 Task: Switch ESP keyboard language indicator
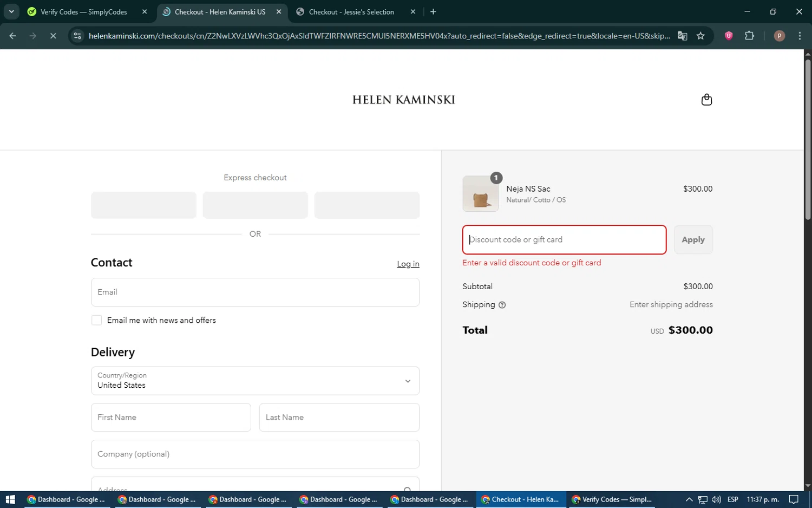coord(733,499)
